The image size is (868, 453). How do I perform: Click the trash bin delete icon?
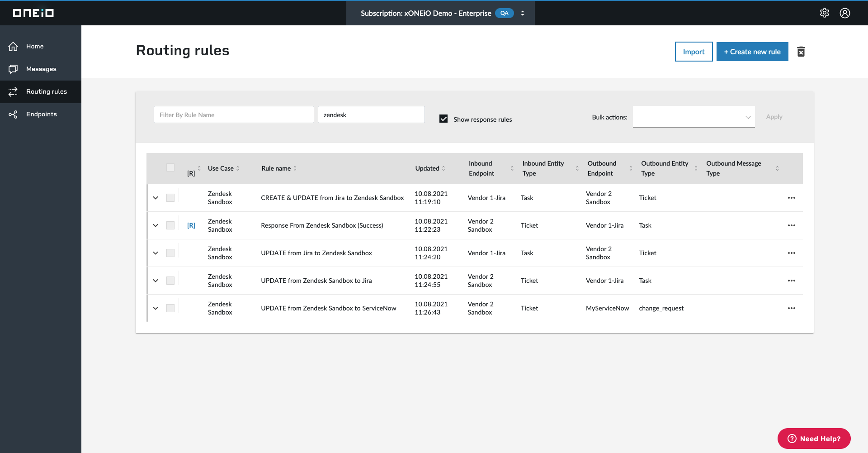point(801,52)
